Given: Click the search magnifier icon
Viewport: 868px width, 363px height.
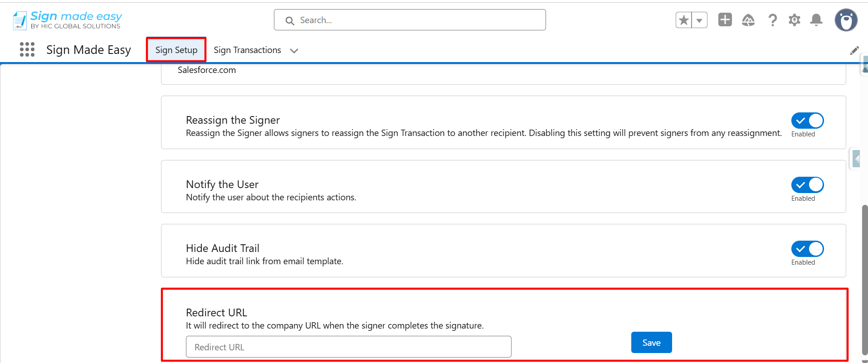Looking at the screenshot, I should [290, 20].
